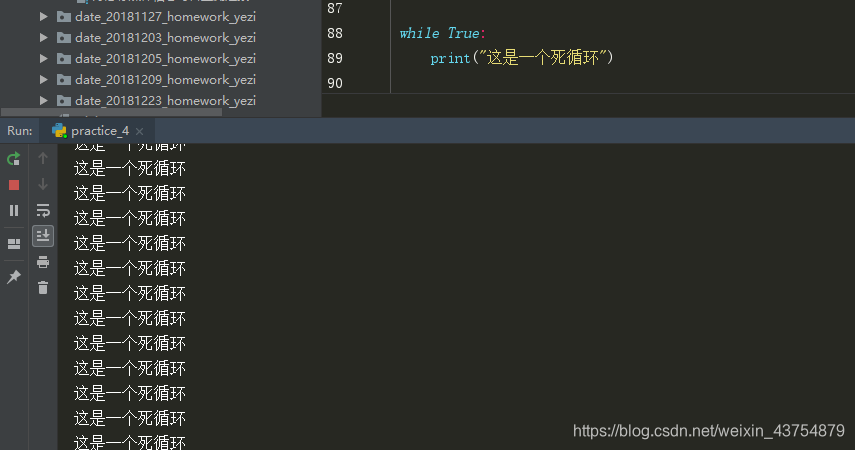Select date_20181209_homework_yezi in project tree
The width and height of the screenshot is (855, 450).
click(165, 80)
